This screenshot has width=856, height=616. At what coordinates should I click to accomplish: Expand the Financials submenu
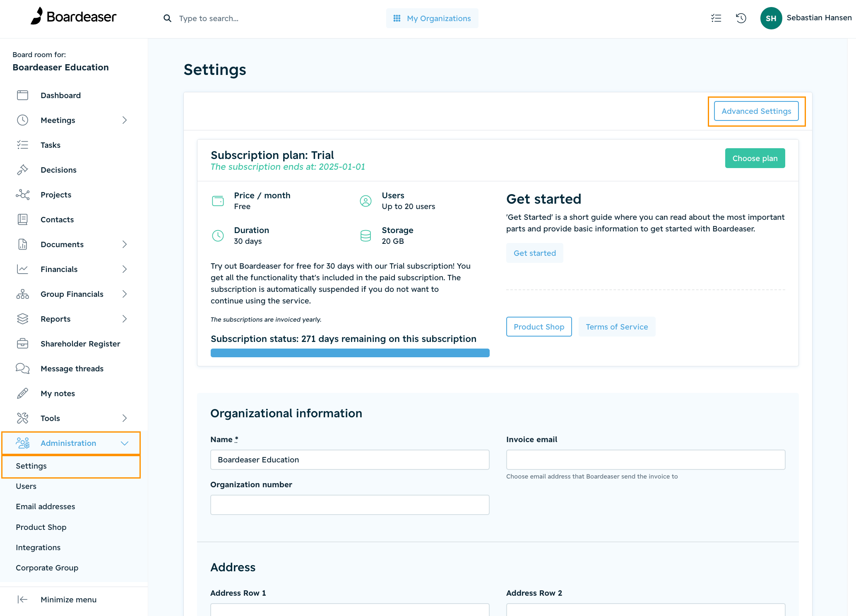point(125,269)
